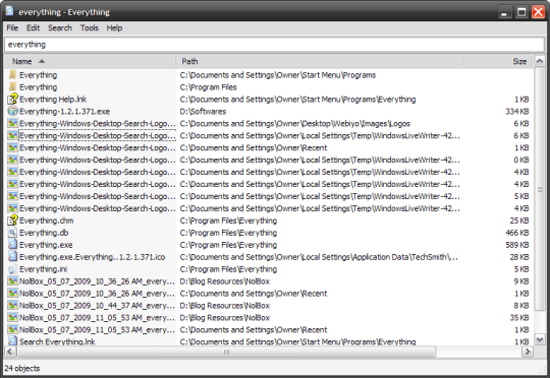Maximize the Everything window
The image size is (550, 378).
point(522,12)
